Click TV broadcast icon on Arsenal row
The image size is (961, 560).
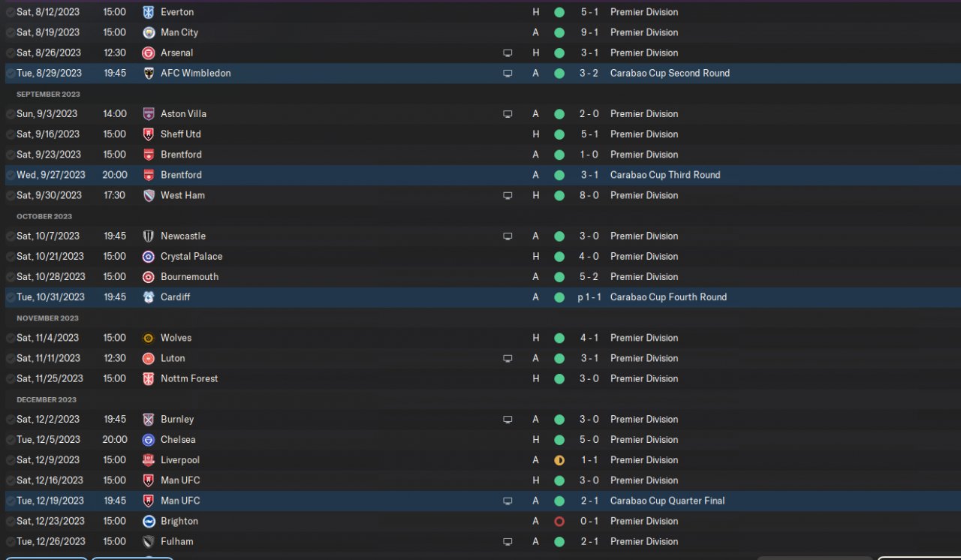508,53
